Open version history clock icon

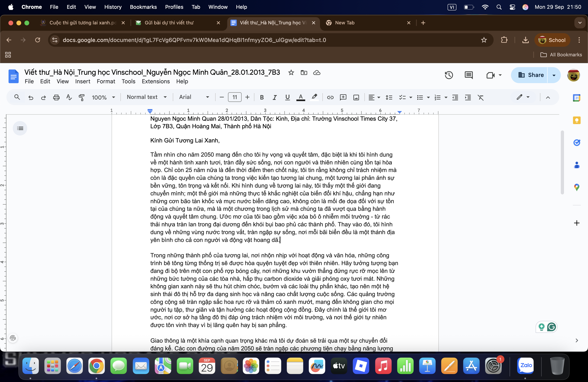coord(449,75)
